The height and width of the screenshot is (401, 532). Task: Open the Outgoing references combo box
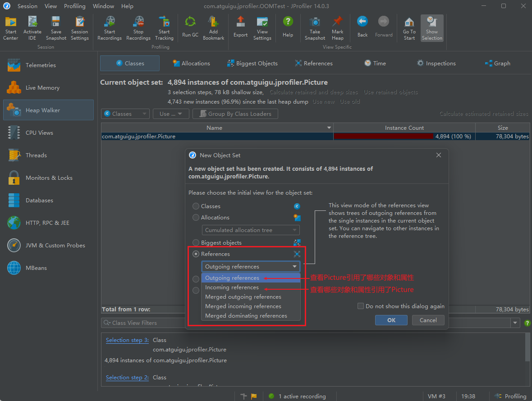[251, 266]
